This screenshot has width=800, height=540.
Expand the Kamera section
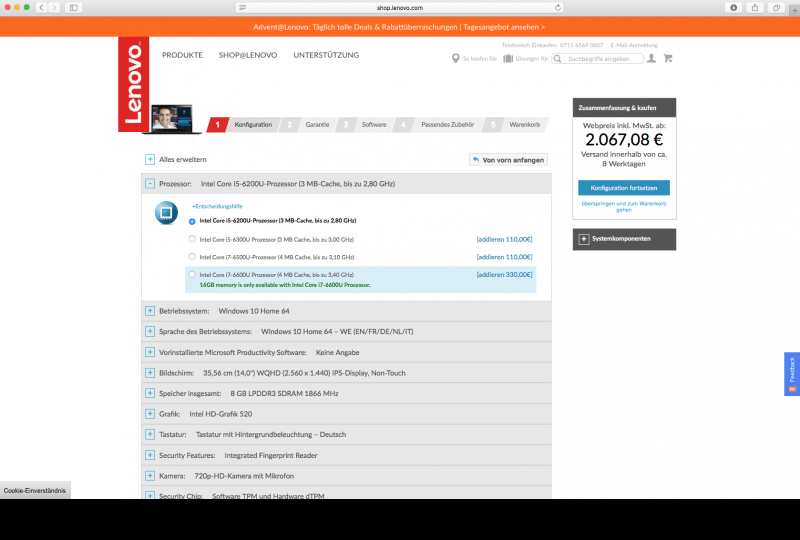[149, 476]
